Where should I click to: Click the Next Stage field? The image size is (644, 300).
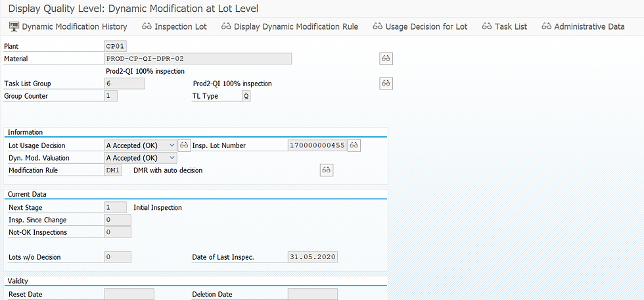116,207
